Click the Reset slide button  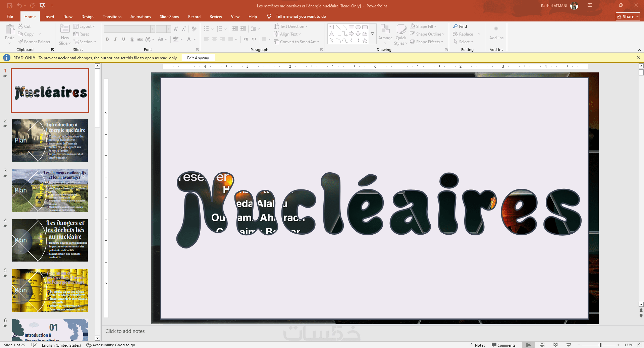tap(81, 34)
